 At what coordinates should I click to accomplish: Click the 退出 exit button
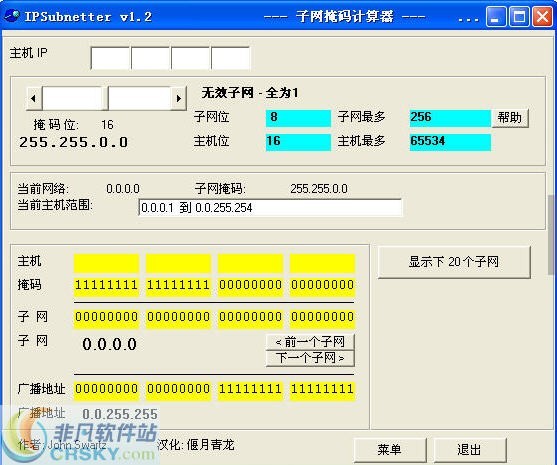coord(469,450)
